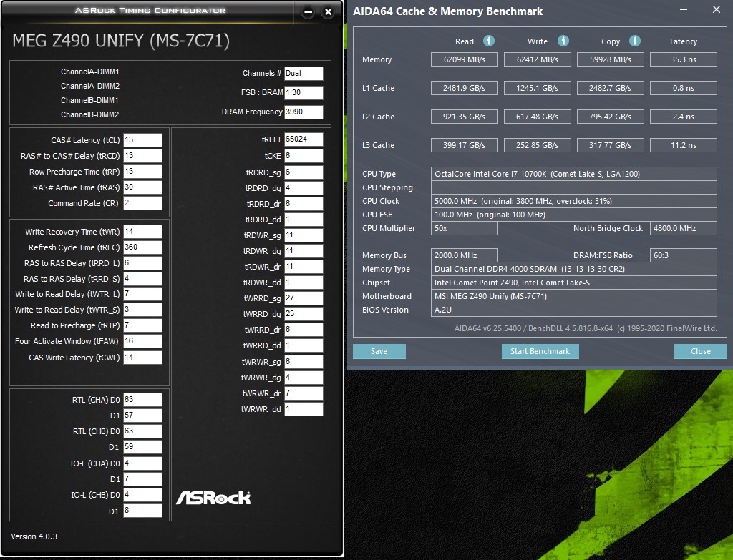This screenshot has width=733, height=560.
Task: Click the L3 Cache Copy value 317.77 GB/s
Action: click(x=610, y=145)
